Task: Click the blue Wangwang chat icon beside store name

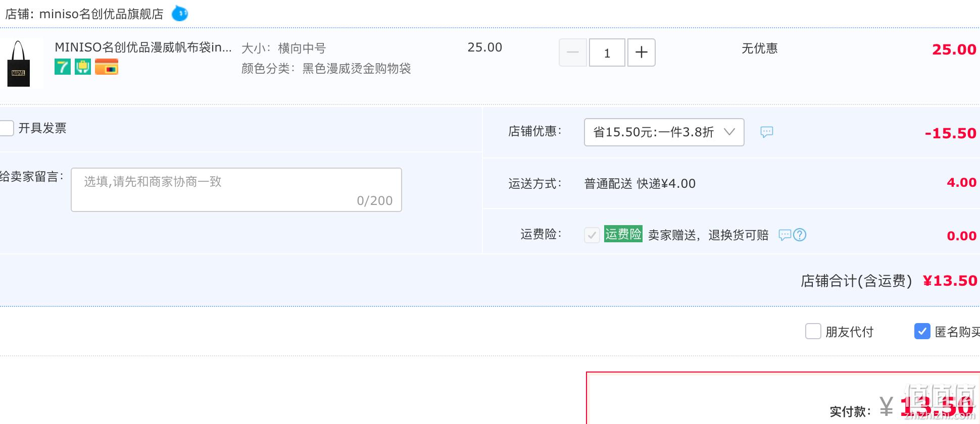Action: [x=180, y=14]
